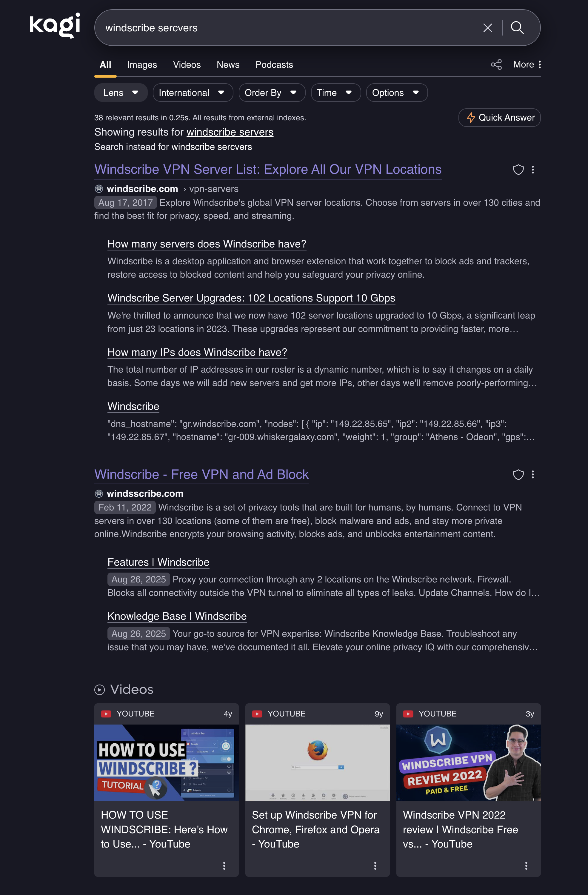This screenshot has width=588, height=895.
Task: Switch to the Images tab
Action: (142, 65)
